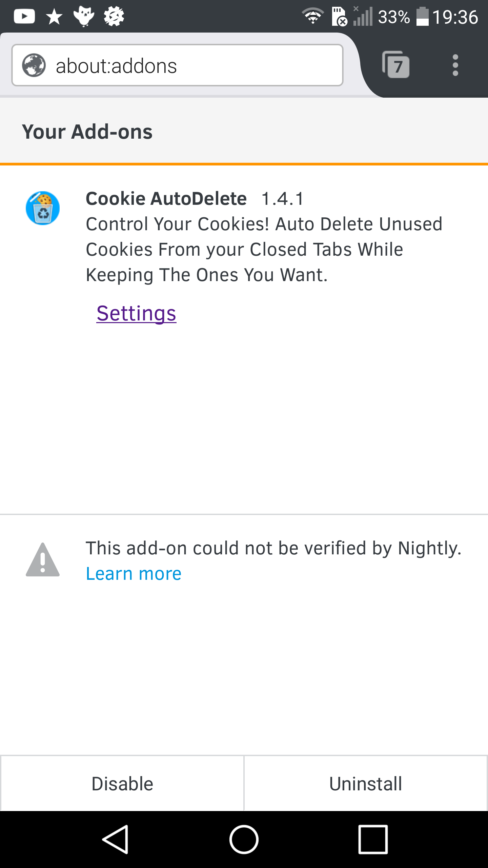
Task: Open the Cookie AutoDelete Settings link
Action: tap(136, 313)
